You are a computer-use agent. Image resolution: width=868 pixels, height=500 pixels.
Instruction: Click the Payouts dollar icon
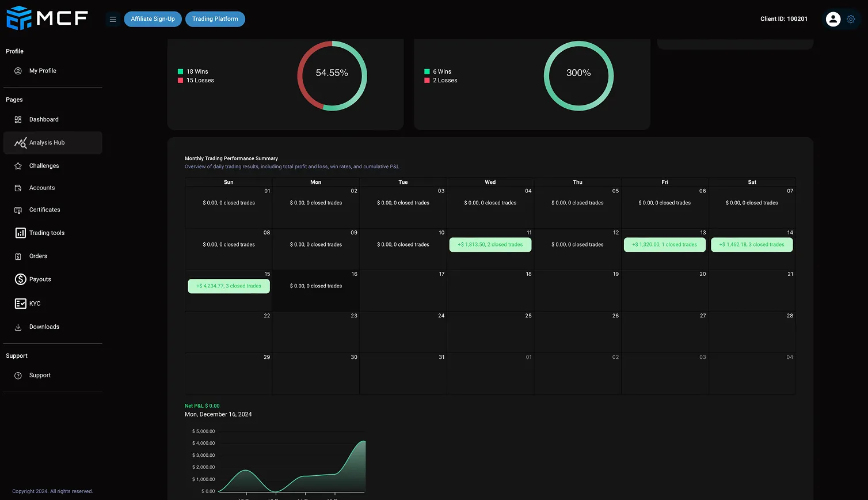(20, 279)
